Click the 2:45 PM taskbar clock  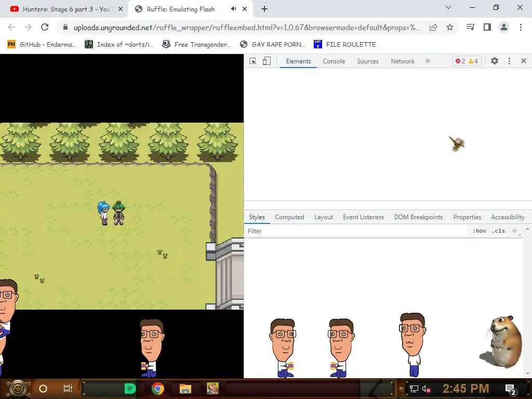(x=466, y=389)
